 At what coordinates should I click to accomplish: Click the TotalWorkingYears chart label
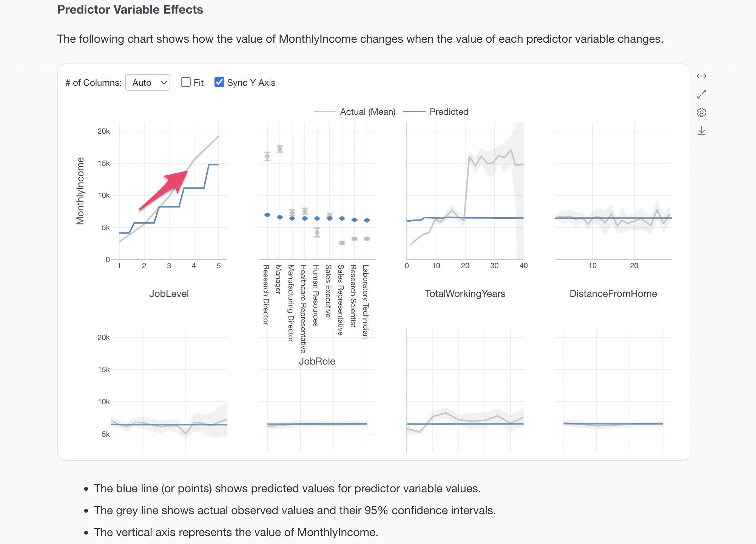coord(465,294)
